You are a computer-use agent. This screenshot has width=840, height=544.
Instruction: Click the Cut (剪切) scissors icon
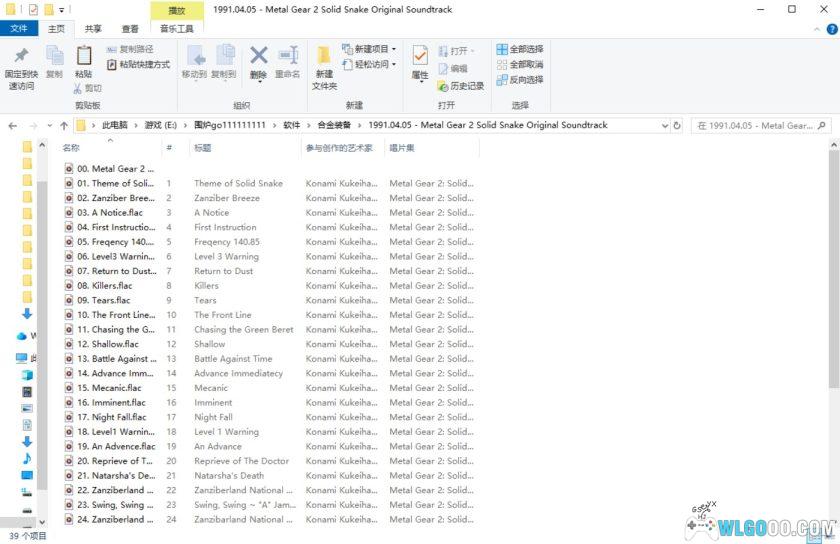coord(78,88)
